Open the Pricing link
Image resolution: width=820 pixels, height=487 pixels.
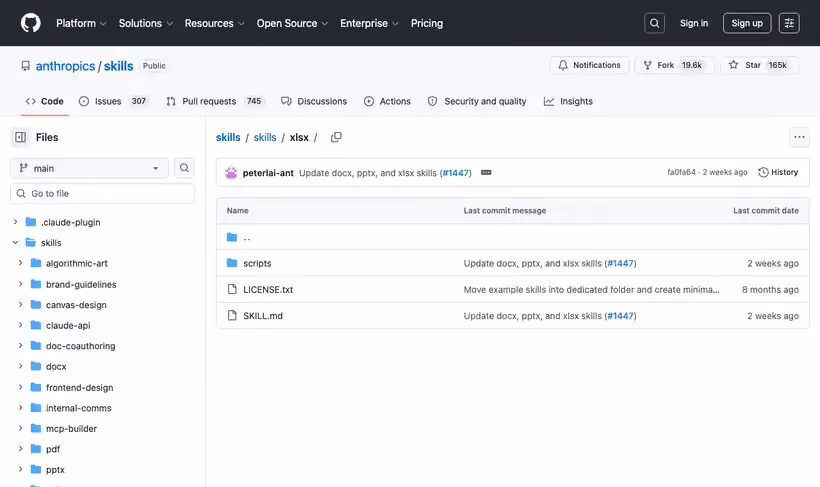tap(427, 23)
